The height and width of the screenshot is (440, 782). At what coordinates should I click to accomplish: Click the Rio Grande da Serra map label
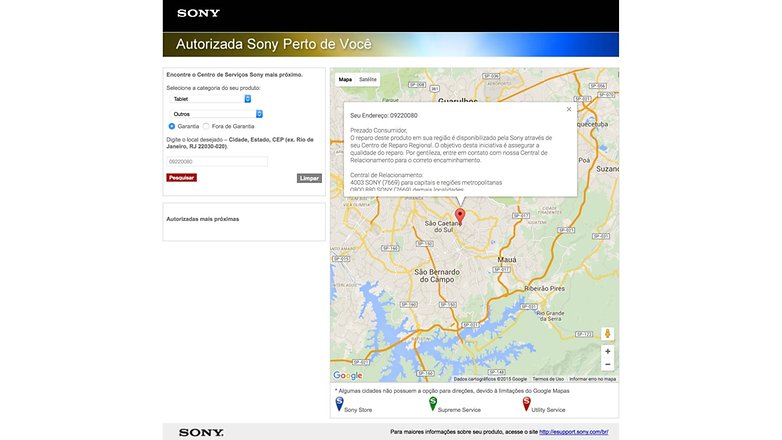click(x=551, y=316)
